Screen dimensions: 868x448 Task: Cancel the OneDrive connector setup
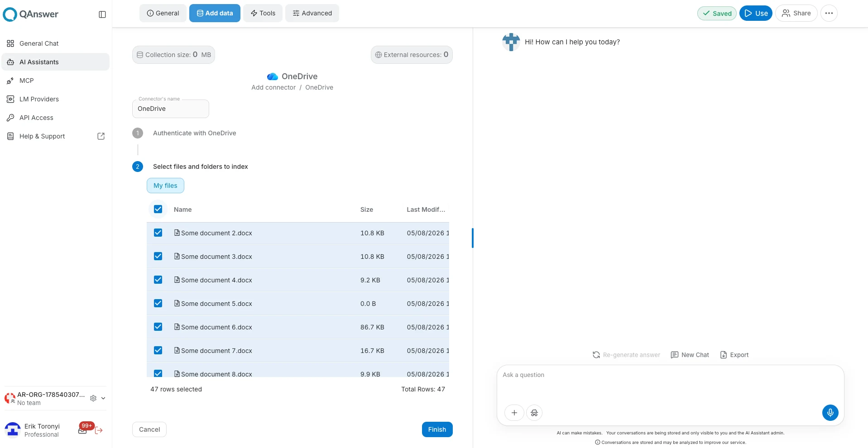pyautogui.click(x=149, y=429)
